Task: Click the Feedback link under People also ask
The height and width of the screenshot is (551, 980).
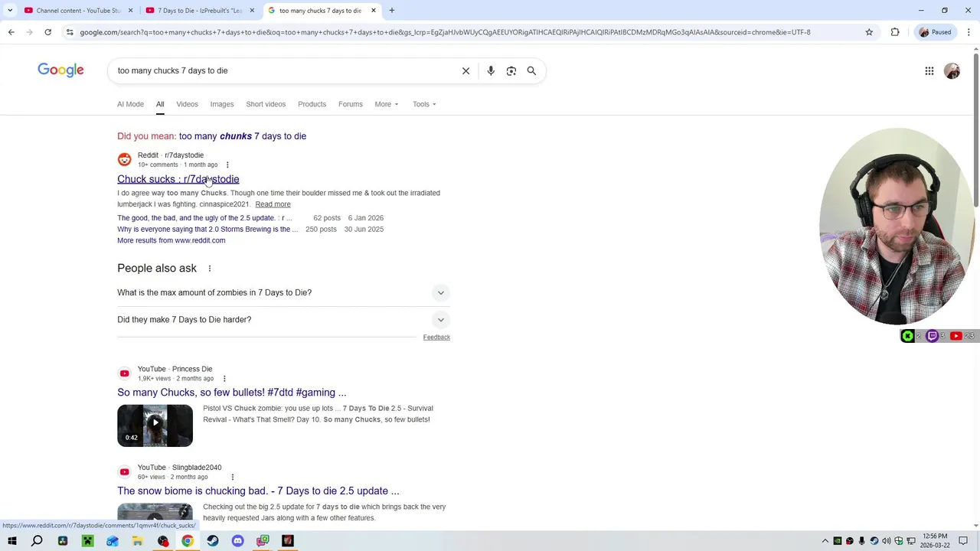Action: 436,337
